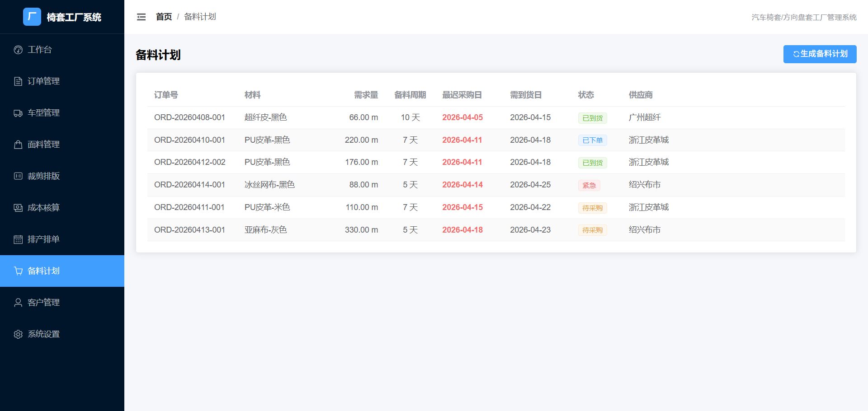
Task: Open the 客户管理 menu item
Action: pos(62,303)
